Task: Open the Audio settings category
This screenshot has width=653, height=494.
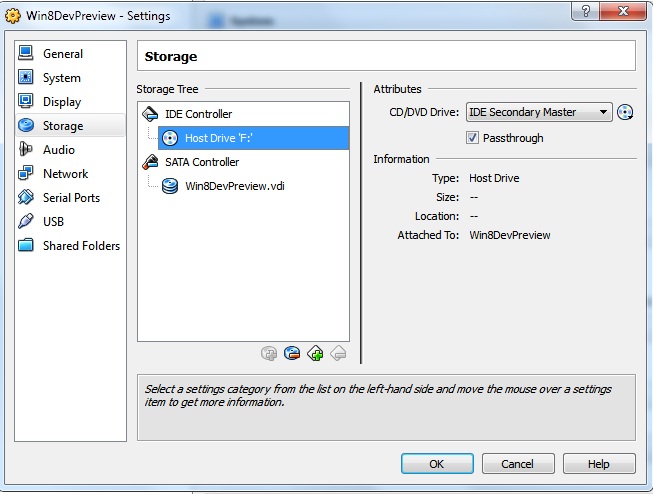Action: pos(58,150)
